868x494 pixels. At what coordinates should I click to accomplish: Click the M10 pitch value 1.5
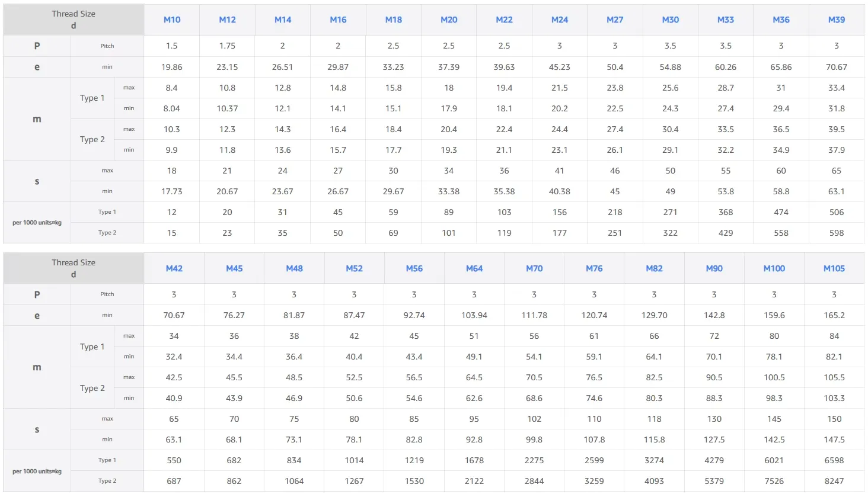tap(172, 46)
